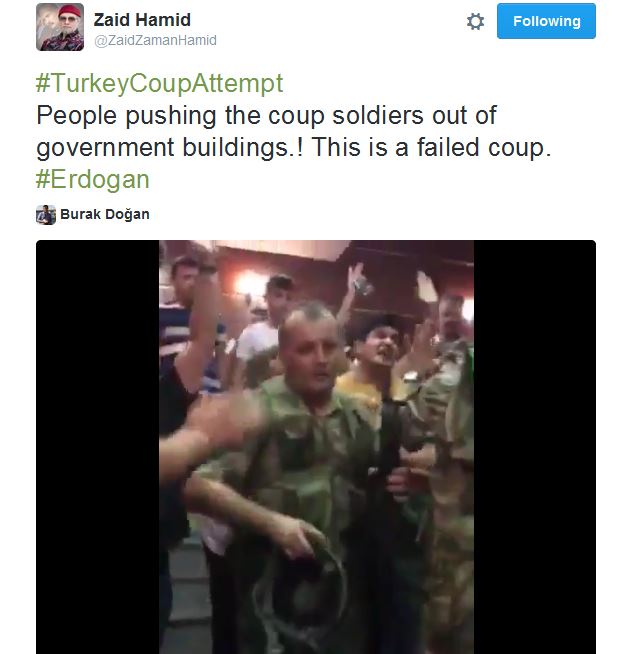Toggle the blue Following button
Screen dimensions: 627x654
point(546,21)
